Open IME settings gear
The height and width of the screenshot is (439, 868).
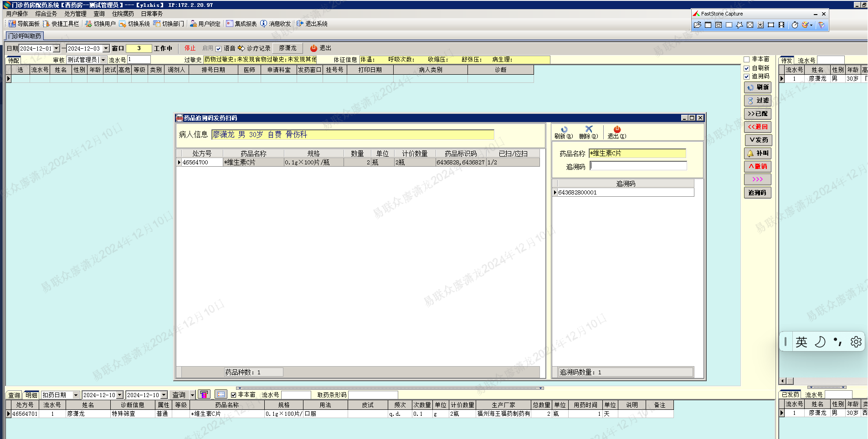coord(856,342)
